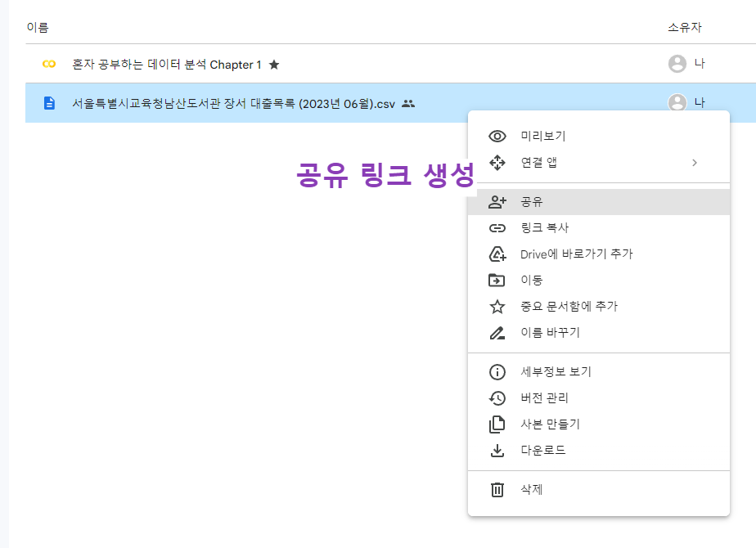The width and height of the screenshot is (756, 548).
Task: Choose 사본 만들기 from the menu
Action: point(599,424)
